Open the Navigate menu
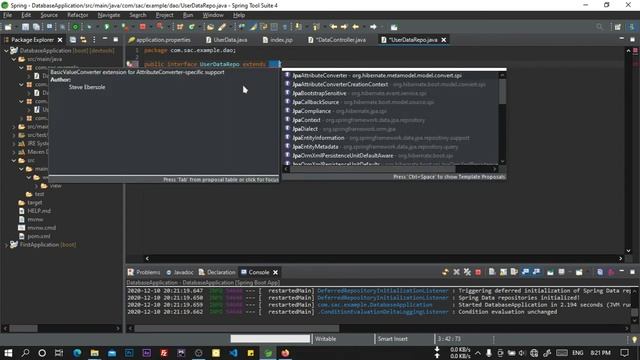 coord(109,15)
